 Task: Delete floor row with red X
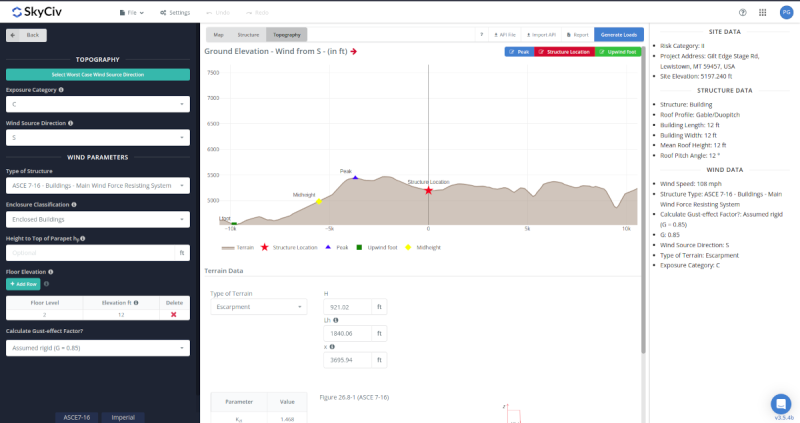point(173,314)
